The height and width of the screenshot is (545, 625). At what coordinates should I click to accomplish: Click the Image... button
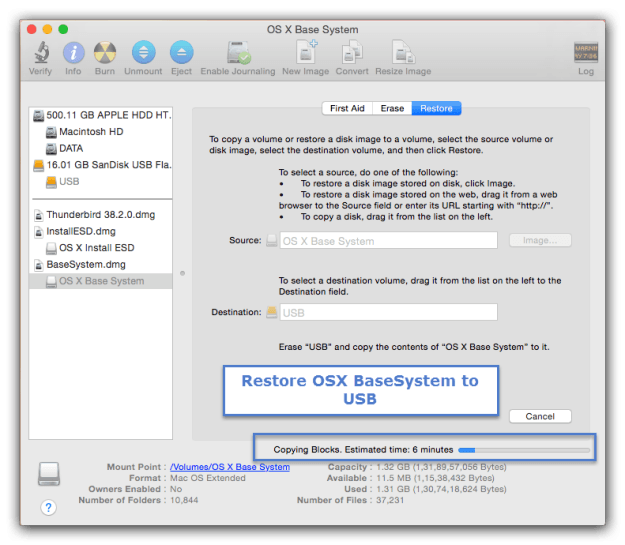540,240
